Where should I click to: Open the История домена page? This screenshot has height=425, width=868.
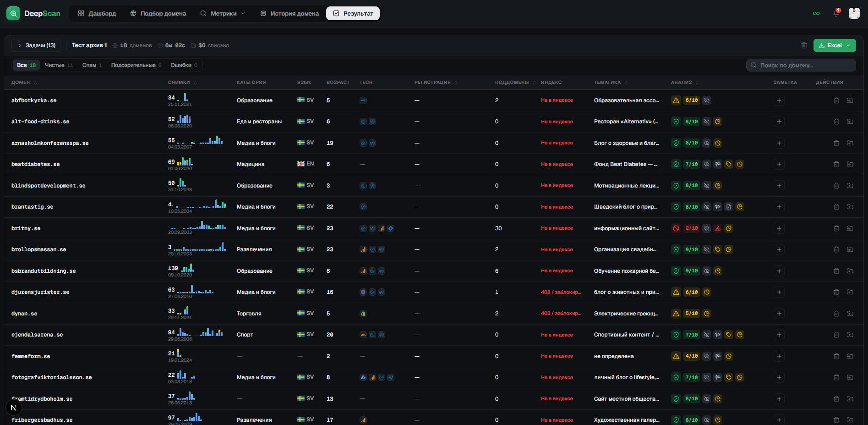[289, 13]
